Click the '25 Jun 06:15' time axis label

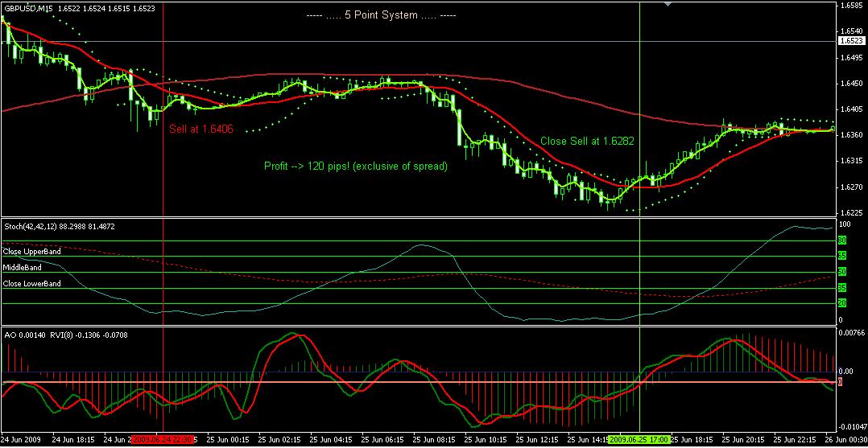pos(384,438)
